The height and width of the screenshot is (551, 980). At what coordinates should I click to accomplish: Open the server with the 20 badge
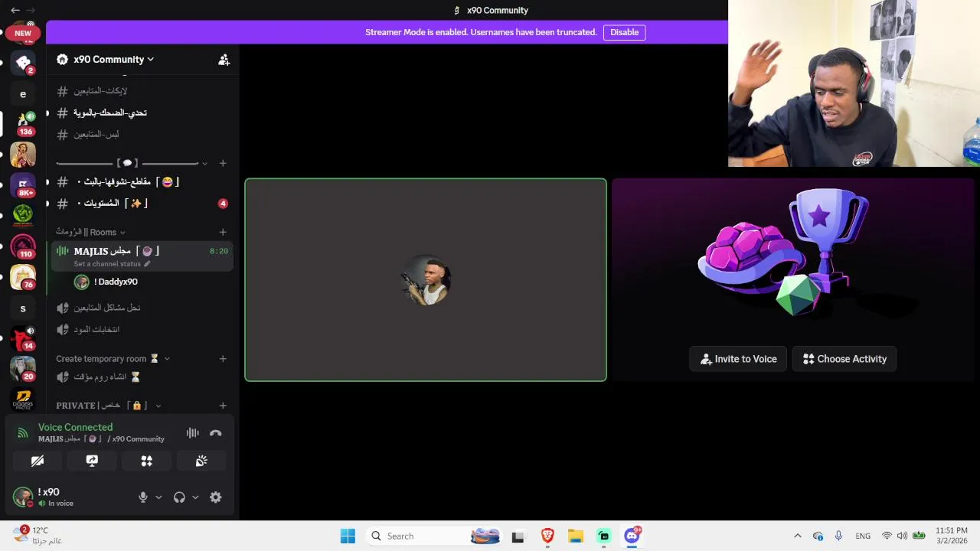click(23, 368)
